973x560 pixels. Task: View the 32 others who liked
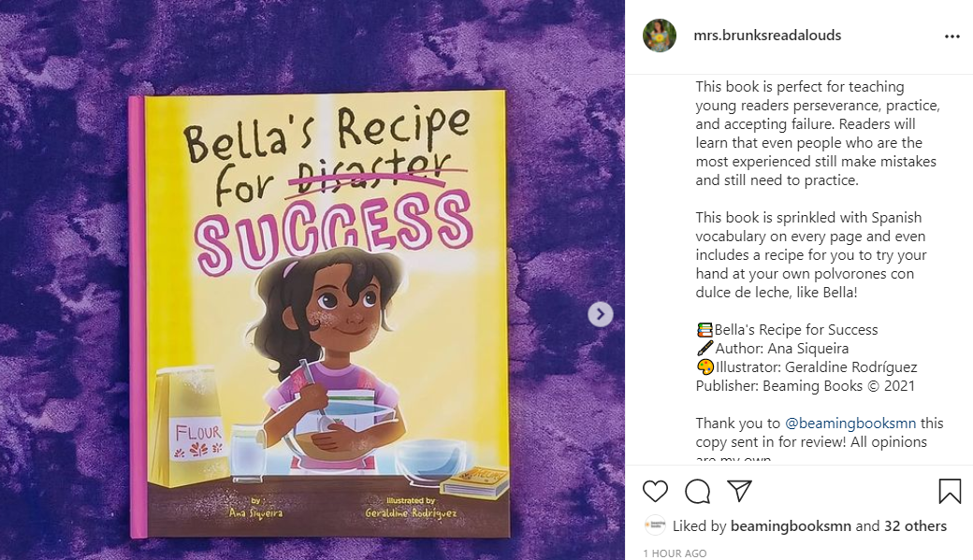click(916, 526)
